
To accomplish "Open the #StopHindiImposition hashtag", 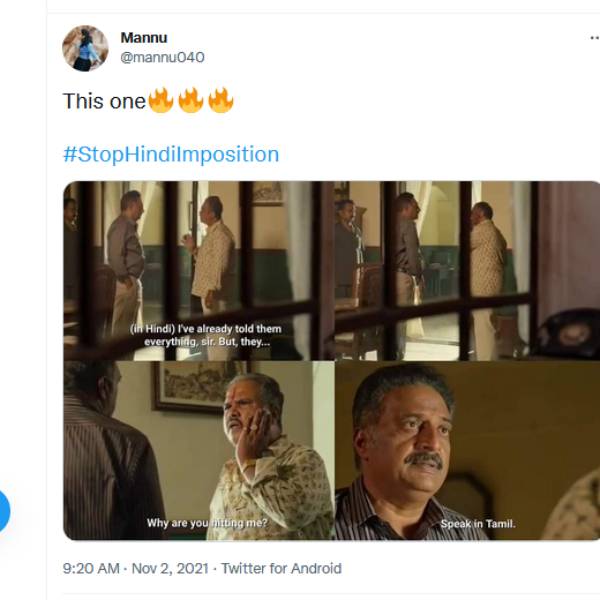I will tap(171, 154).
